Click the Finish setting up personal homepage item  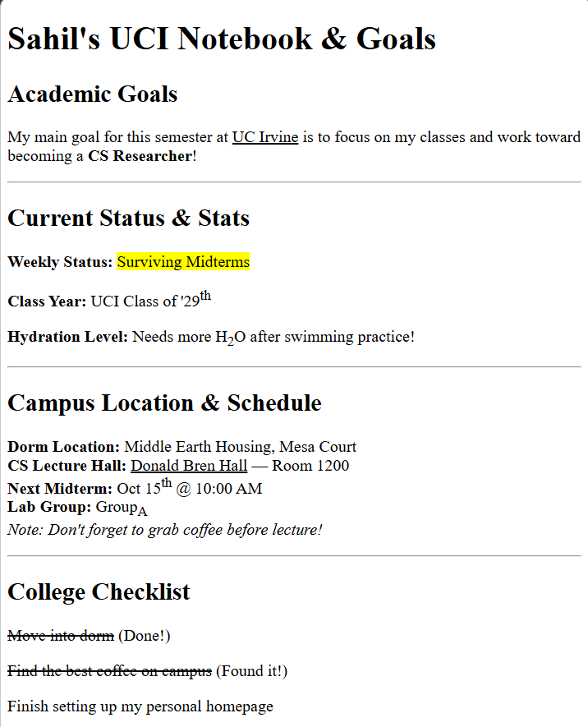coord(140,706)
